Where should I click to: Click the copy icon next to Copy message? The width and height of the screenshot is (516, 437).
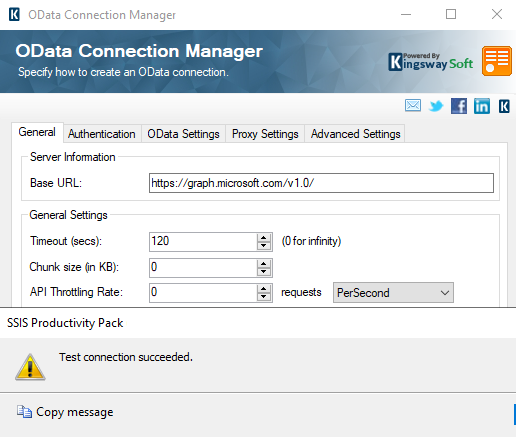tap(24, 412)
